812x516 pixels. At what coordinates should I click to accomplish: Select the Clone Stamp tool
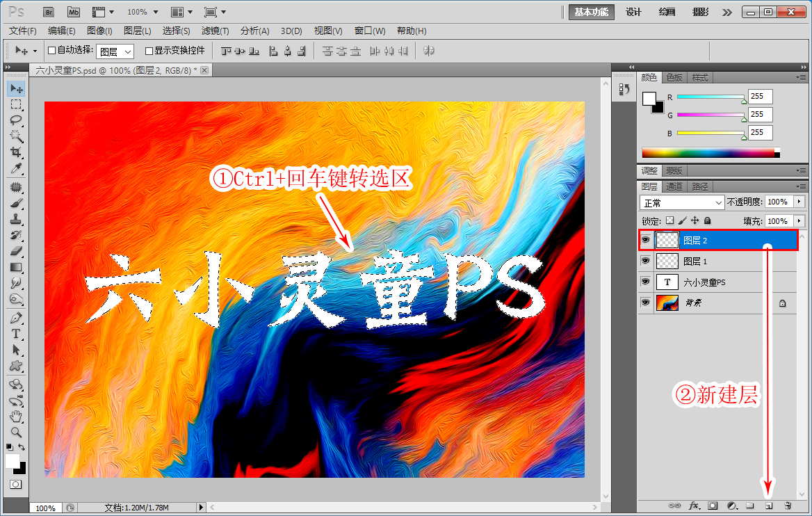(x=16, y=219)
